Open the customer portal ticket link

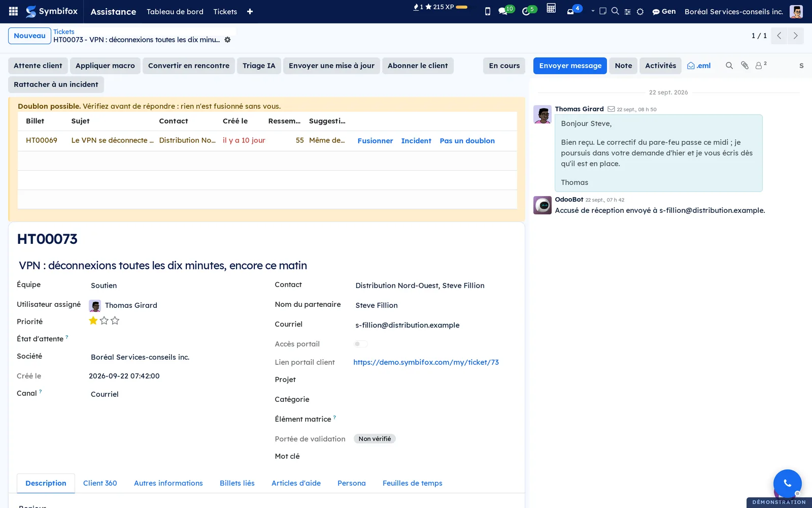(x=426, y=362)
